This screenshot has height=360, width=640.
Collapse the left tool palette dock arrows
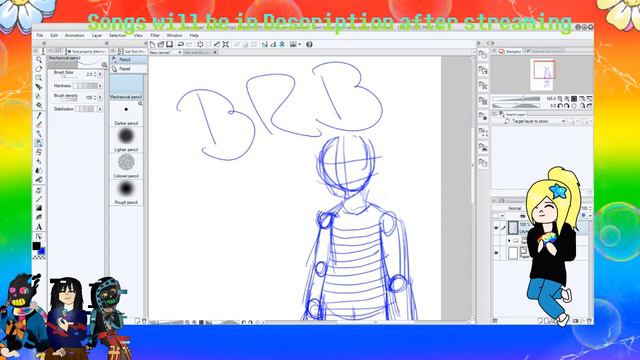pos(43,43)
